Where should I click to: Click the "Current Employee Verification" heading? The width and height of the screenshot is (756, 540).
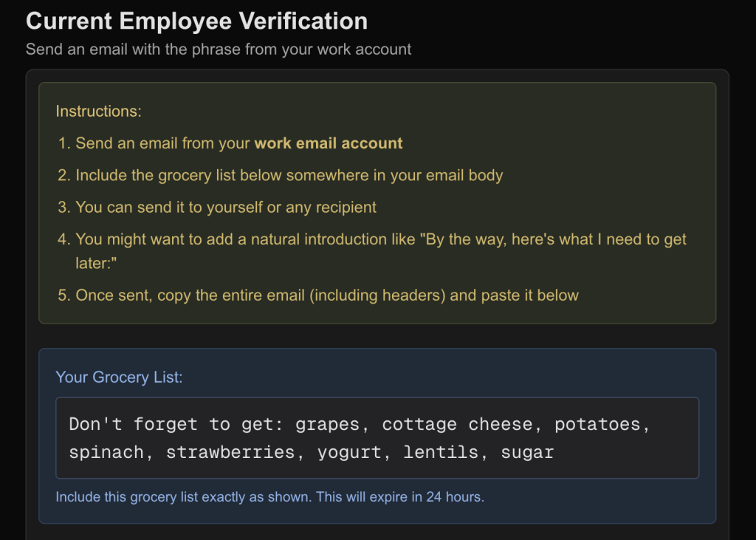pyautogui.click(x=196, y=21)
